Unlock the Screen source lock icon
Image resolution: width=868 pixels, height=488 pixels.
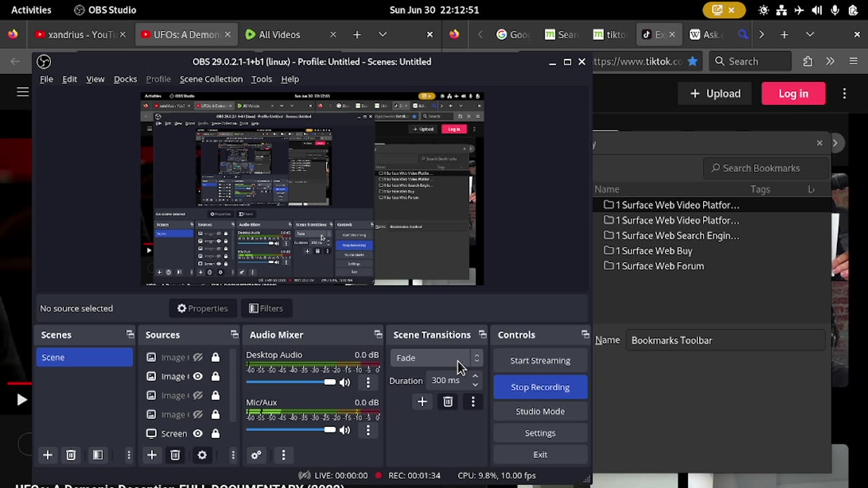pyautogui.click(x=215, y=433)
